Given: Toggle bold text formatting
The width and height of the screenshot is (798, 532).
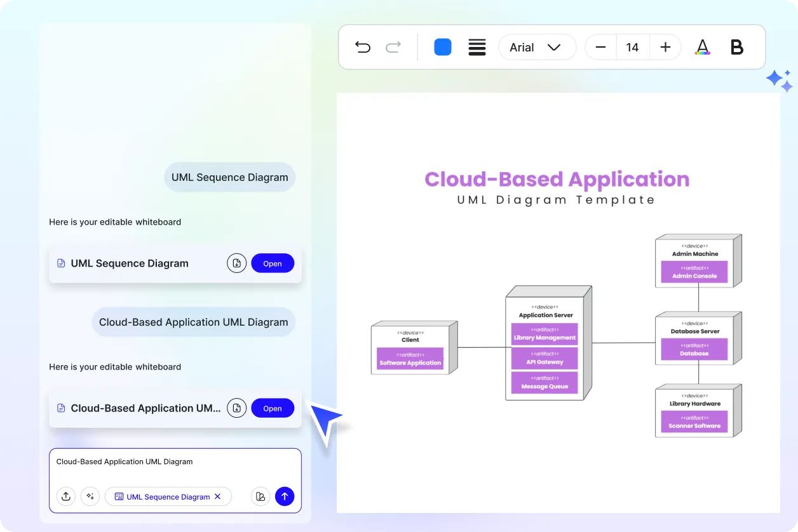Looking at the screenshot, I should tap(737, 47).
